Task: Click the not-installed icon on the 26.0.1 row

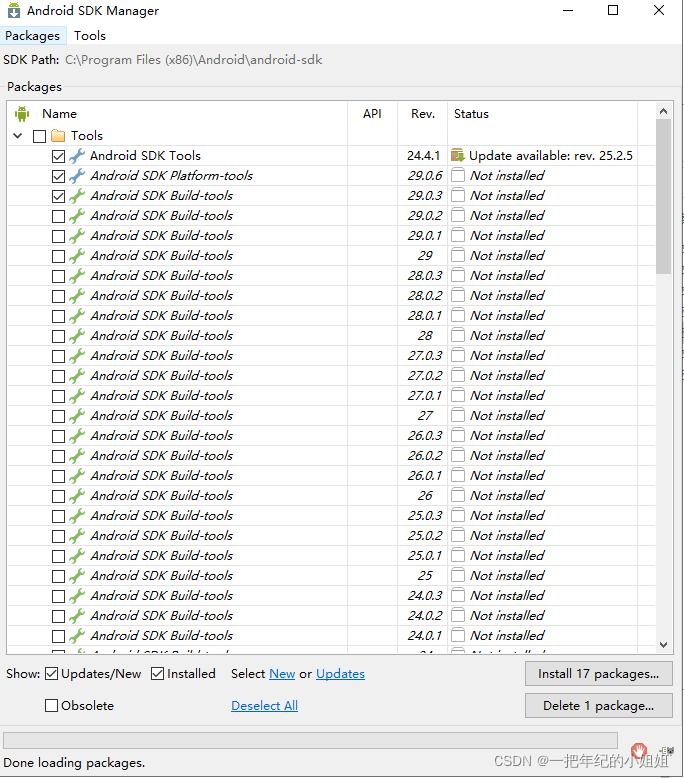Action: pos(458,476)
